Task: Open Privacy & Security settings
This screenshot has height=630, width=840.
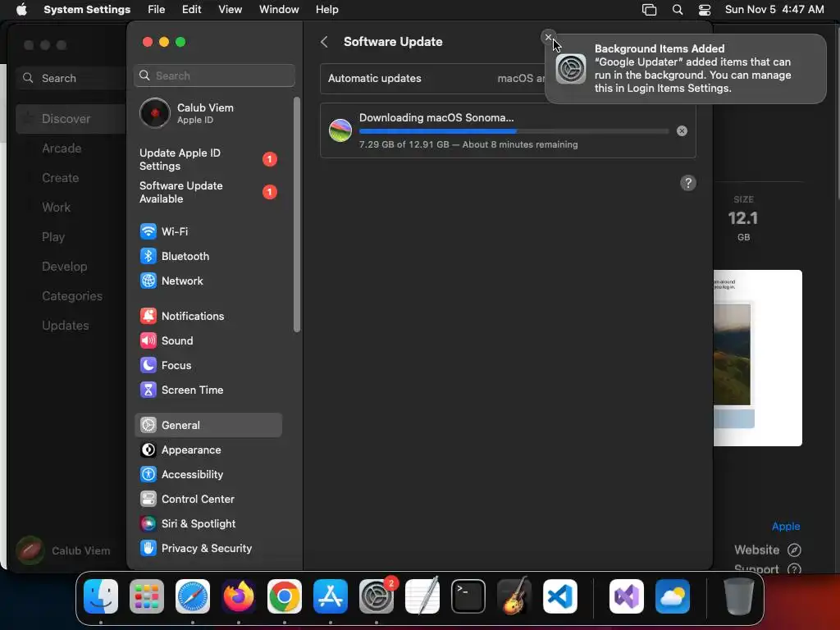Action: [x=208, y=549]
